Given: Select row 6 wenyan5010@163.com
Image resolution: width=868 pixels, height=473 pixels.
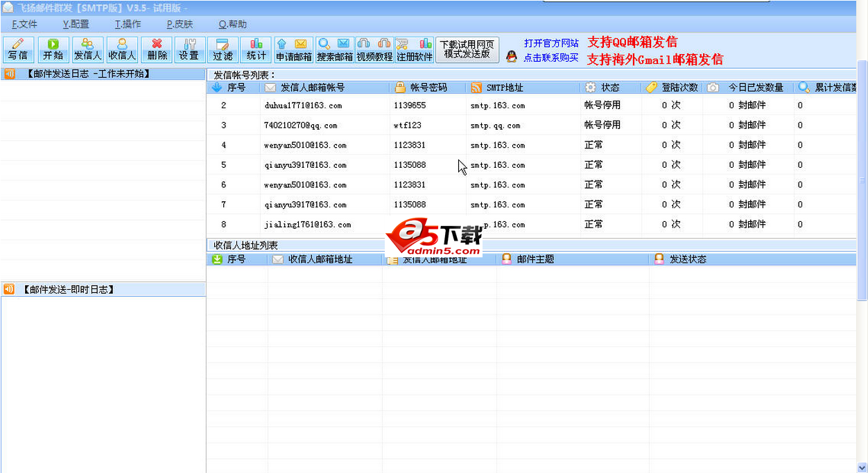Looking at the screenshot, I should (532, 184).
